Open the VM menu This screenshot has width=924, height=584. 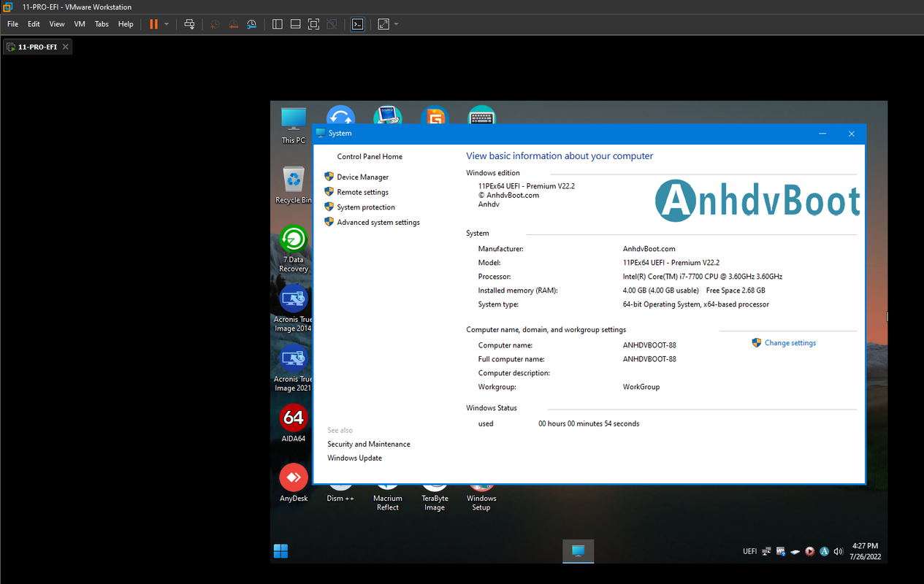click(80, 24)
